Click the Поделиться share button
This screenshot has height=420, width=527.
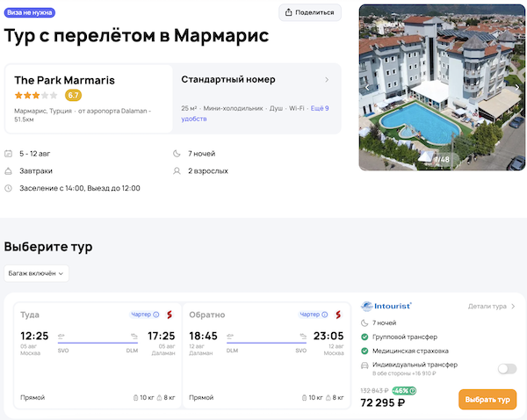(x=310, y=12)
